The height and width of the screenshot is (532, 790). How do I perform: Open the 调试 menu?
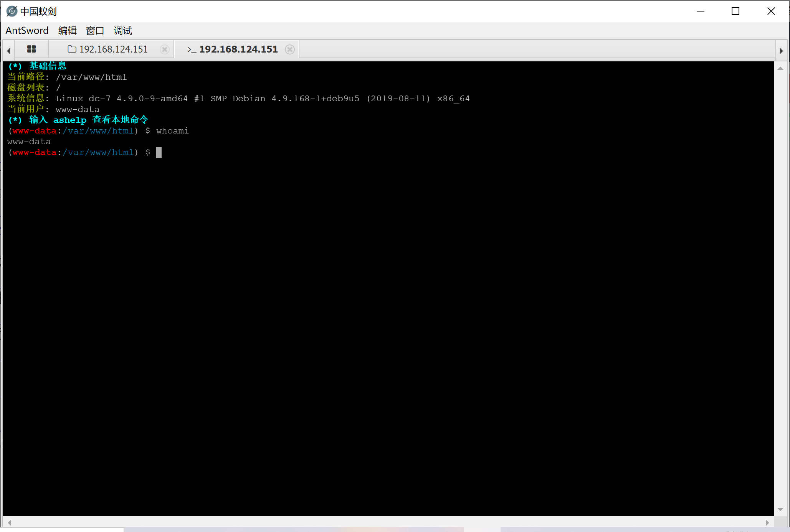coord(123,30)
